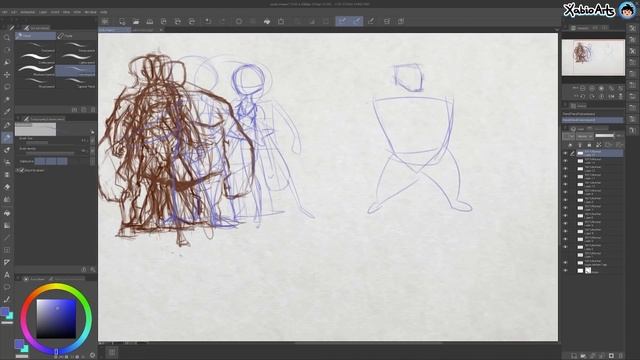
Task: Adjust the layer opacity slider
Action: click(x=604, y=136)
